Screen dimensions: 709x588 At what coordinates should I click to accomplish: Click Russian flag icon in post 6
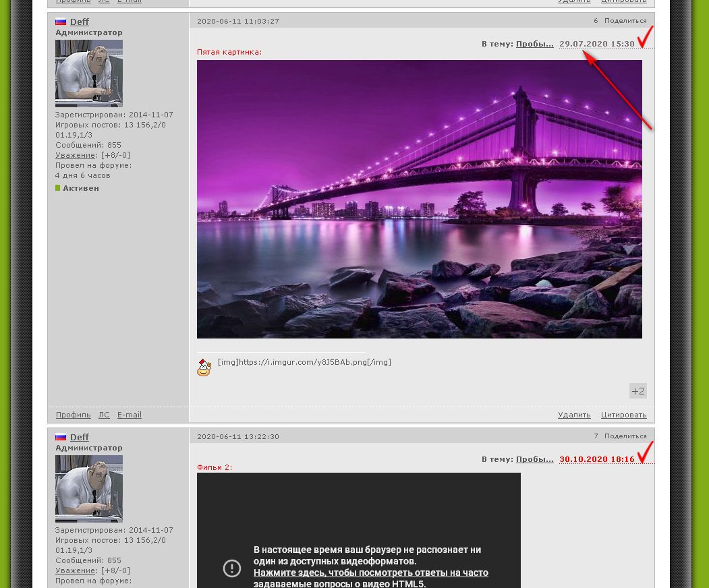point(61,22)
